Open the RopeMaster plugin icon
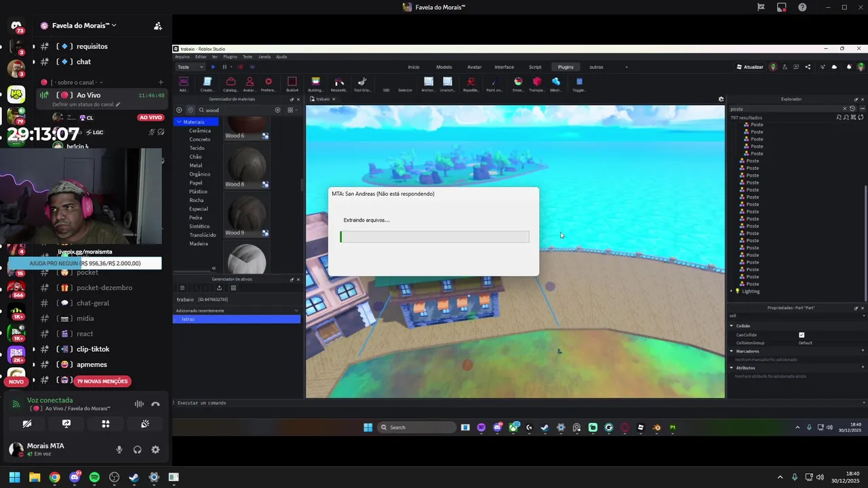The width and height of the screenshot is (868, 488). click(471, 82)
